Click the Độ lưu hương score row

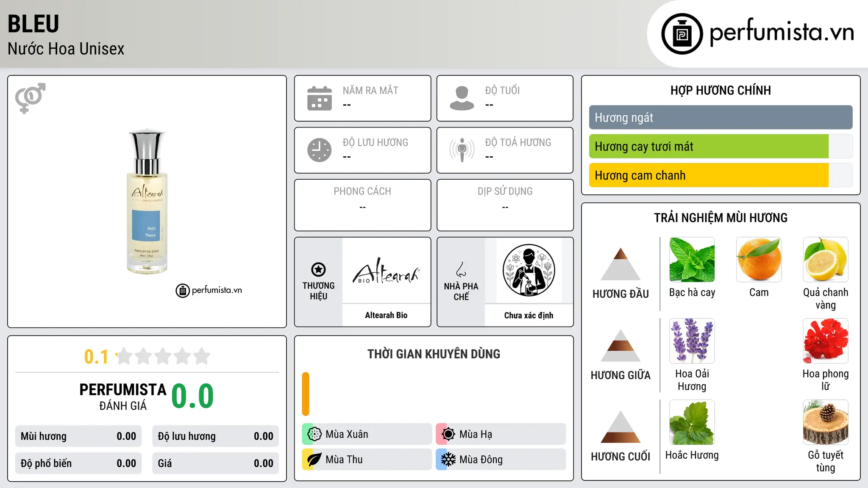(x=215, y=436)
